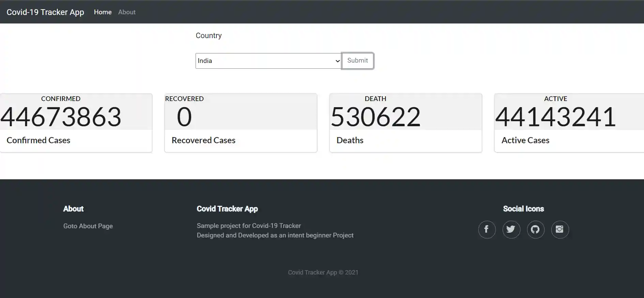Viewport: 644px width, 298px height.
Task: Click the Active Cases label
Action: tap(525, 140)
